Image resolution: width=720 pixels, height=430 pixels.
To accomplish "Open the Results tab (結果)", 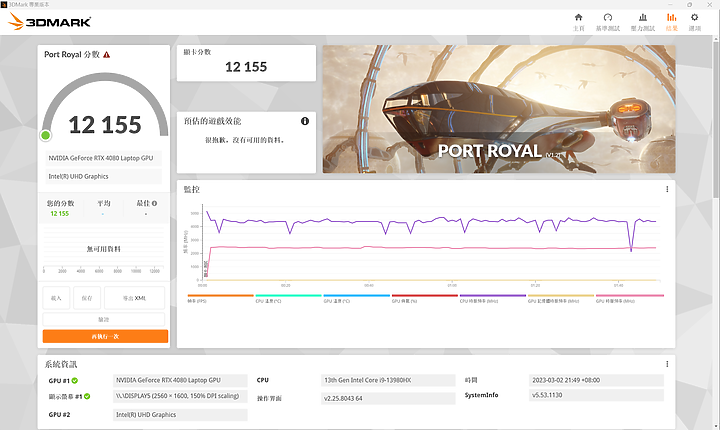I will coord(671,22).
